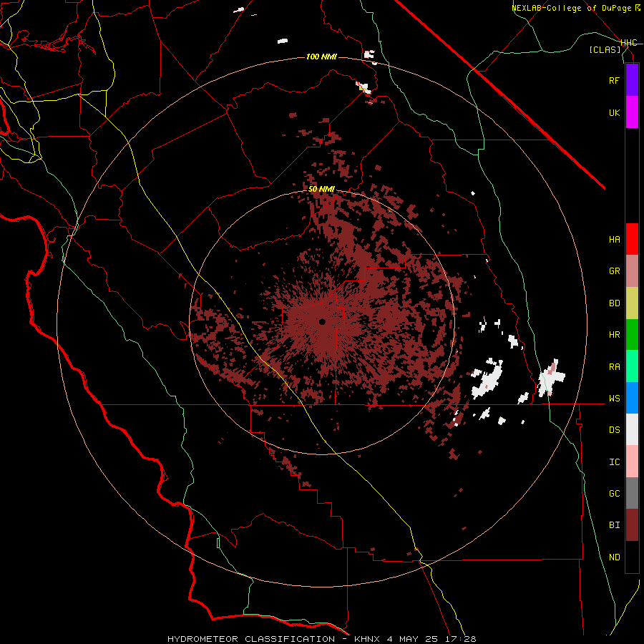Click the HA red legend swatch
Image resolution: width=644 pixels, height=644 pixels.
(632, 239)
